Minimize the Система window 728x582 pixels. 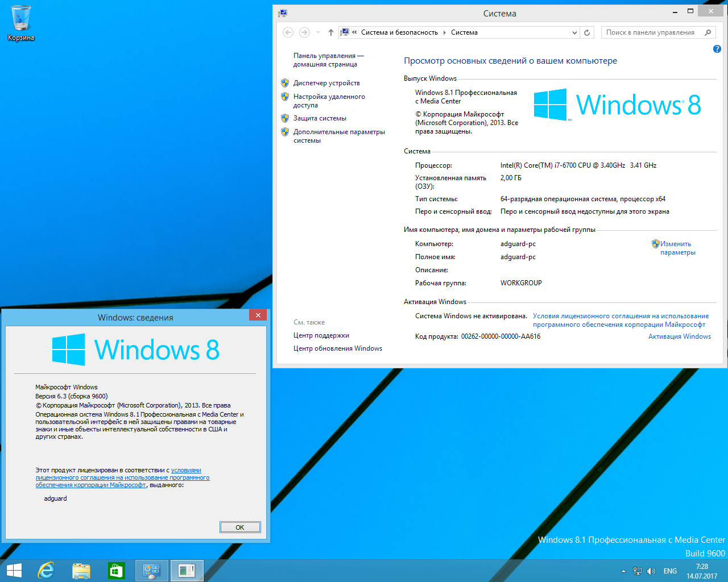pos(675,11)
